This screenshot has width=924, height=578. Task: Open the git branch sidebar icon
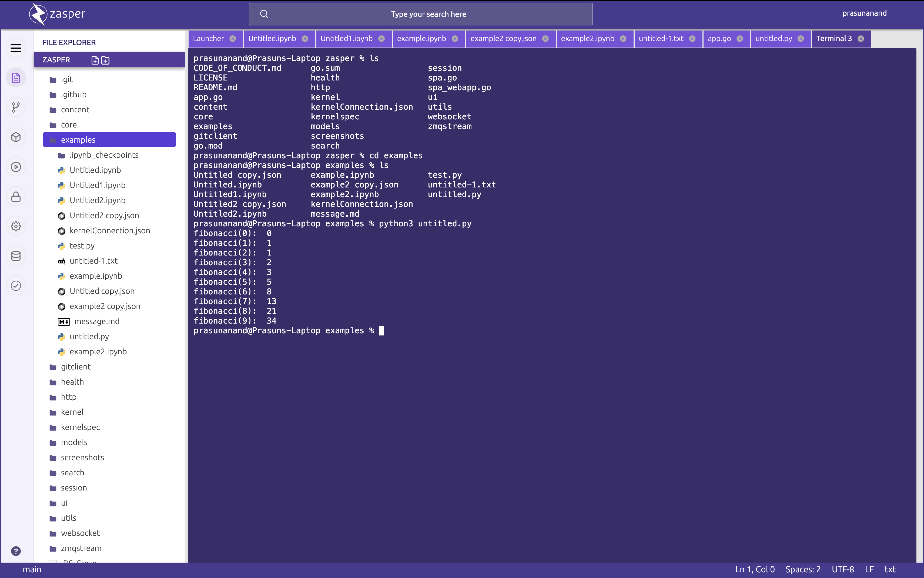[16, 107]
